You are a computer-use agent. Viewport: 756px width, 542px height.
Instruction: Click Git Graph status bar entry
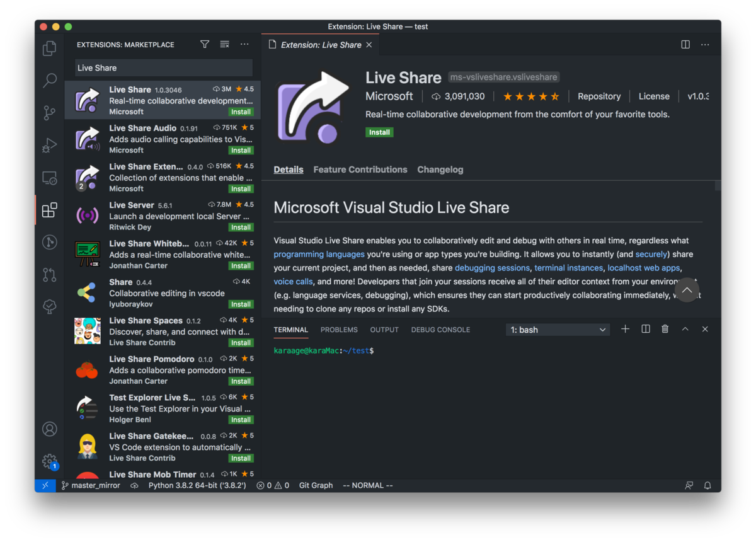tap(316, 485)
